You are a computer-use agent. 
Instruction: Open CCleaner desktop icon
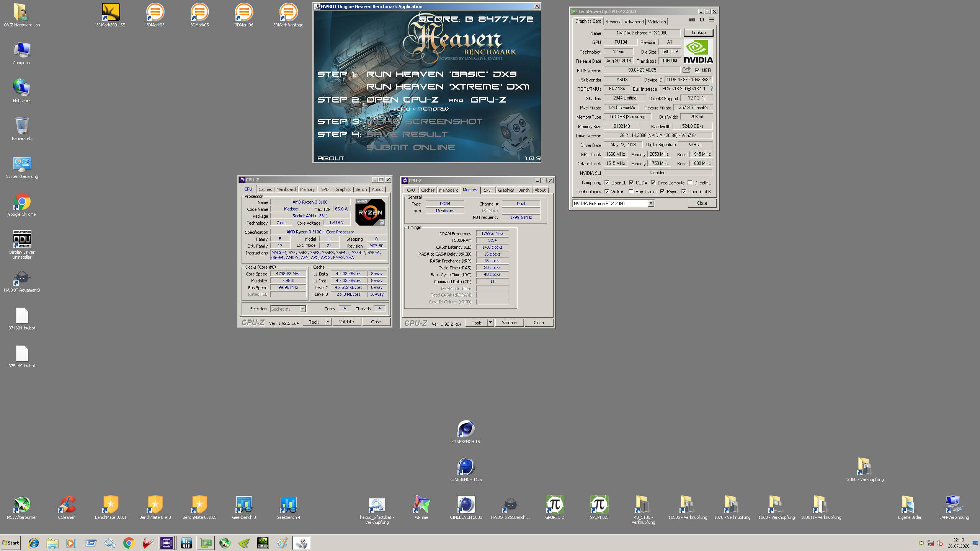coord(66,507)
